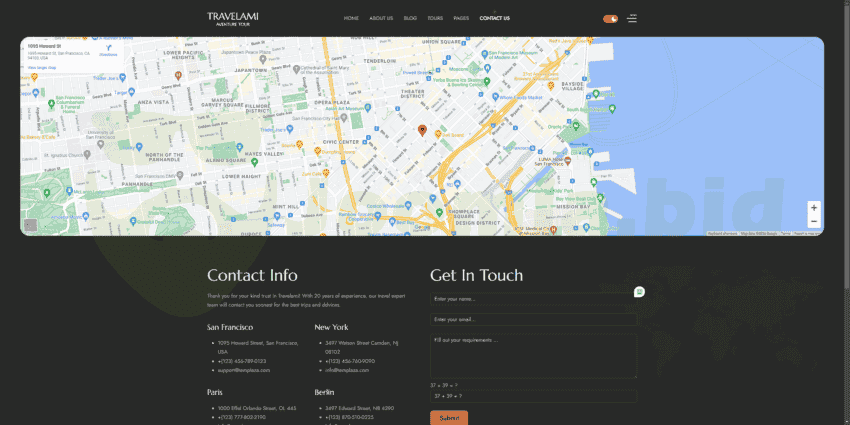Click the Enter your email field
This screenshot has height=425, width=850.
point(533,319)
